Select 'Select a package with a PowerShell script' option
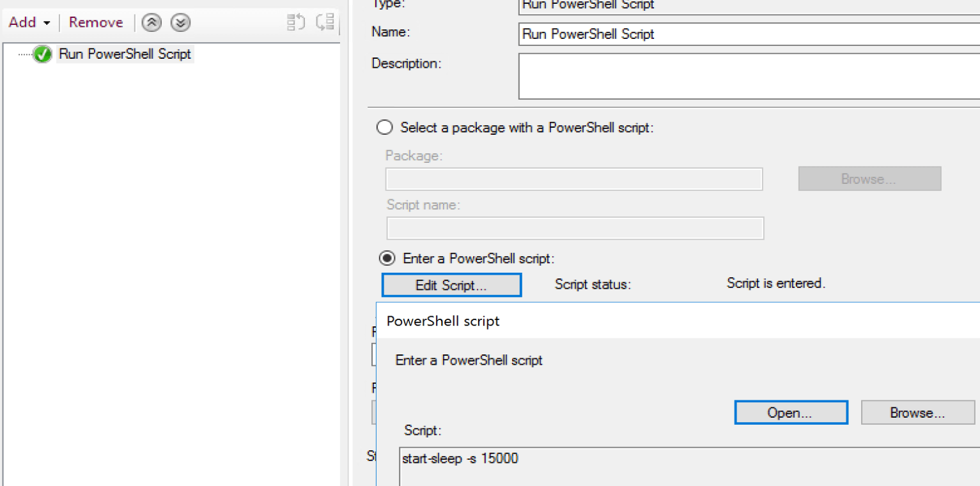 coord(384,127)
